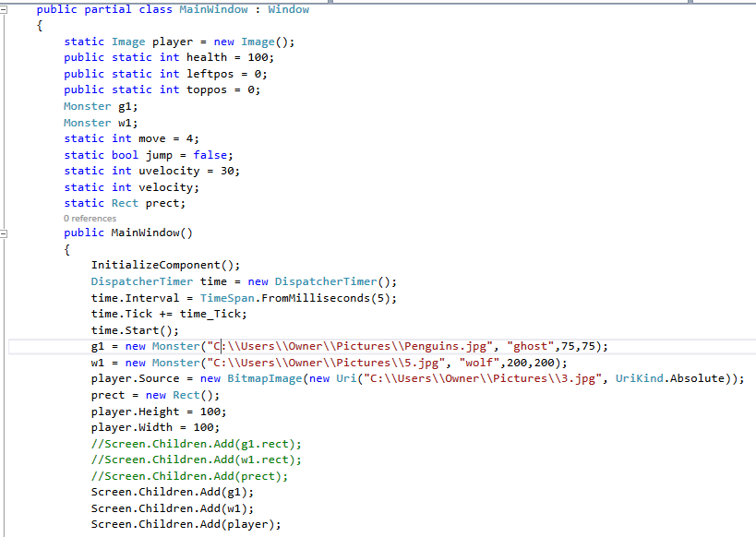756x537 pixels.
Task: Click the 'Window' base class name
Action: 288,9
